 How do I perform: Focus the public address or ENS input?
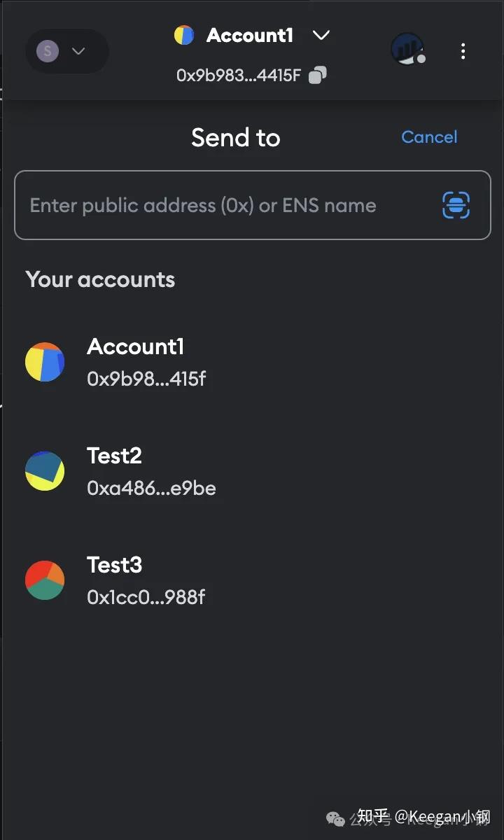click(224, 205)
